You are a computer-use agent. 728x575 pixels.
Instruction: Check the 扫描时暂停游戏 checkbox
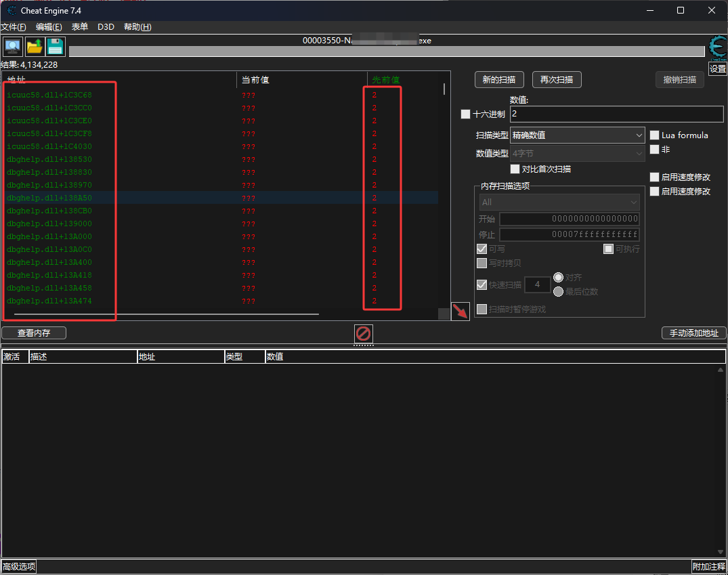[481, 310]
